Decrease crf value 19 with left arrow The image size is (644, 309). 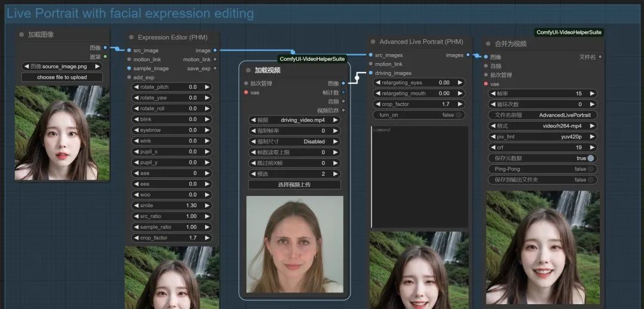pos(493,147)
